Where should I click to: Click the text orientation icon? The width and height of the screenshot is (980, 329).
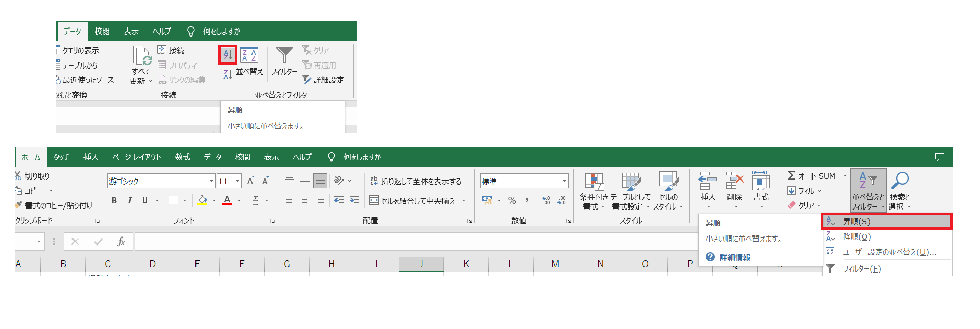[x=339, y=181]
